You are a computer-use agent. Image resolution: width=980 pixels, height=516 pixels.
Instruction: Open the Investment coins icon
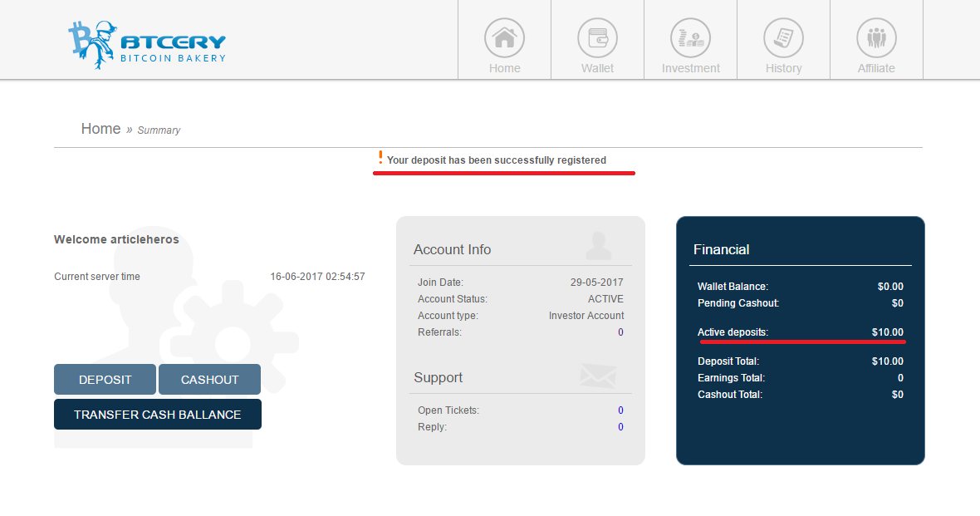click(x=691, y=38)
